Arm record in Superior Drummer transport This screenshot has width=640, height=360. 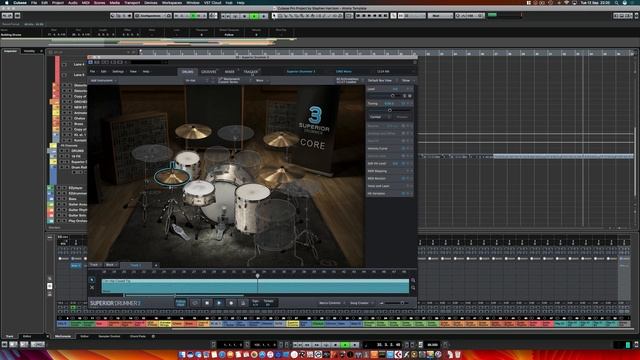[x=231, y=303]
